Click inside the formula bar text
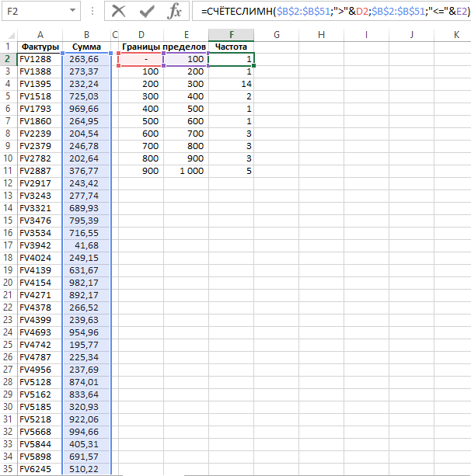Viewport: 471px width, 476px height. [326, 12]
